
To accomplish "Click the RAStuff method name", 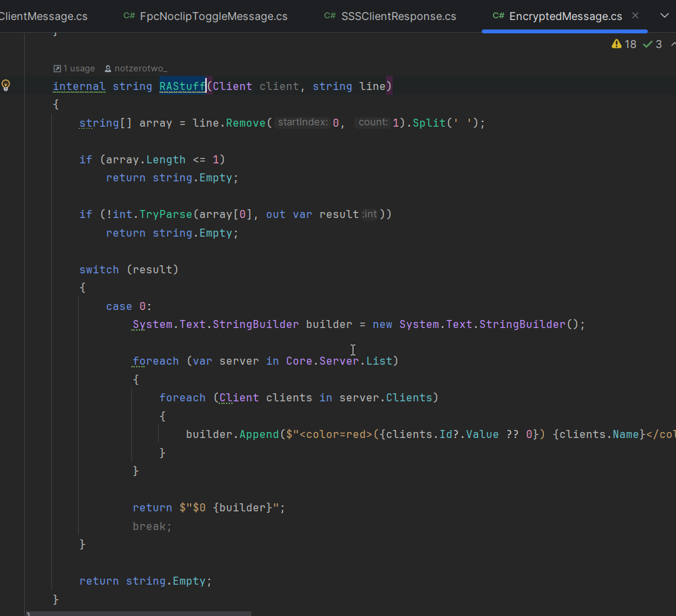I will [183, 86].
